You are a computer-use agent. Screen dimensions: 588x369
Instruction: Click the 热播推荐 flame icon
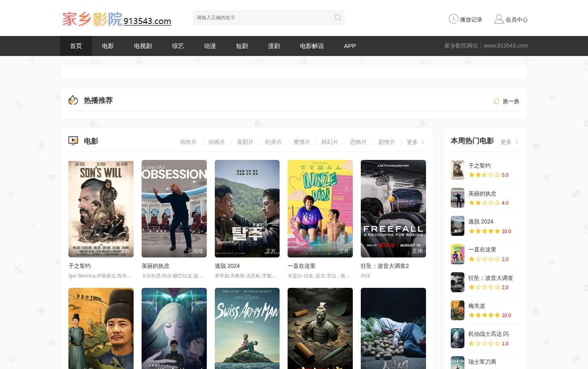[x=73, y=100]
